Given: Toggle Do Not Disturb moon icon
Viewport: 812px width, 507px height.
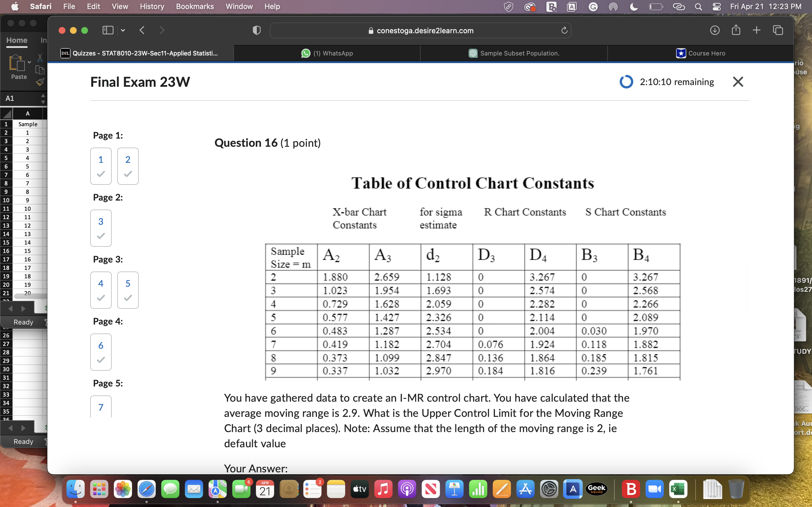Looking at the screenshot, I should [x=634, y=7].
